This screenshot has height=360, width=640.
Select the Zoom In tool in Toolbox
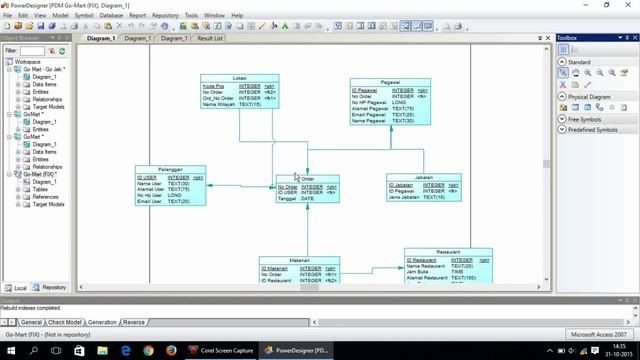tap(588, 73)
